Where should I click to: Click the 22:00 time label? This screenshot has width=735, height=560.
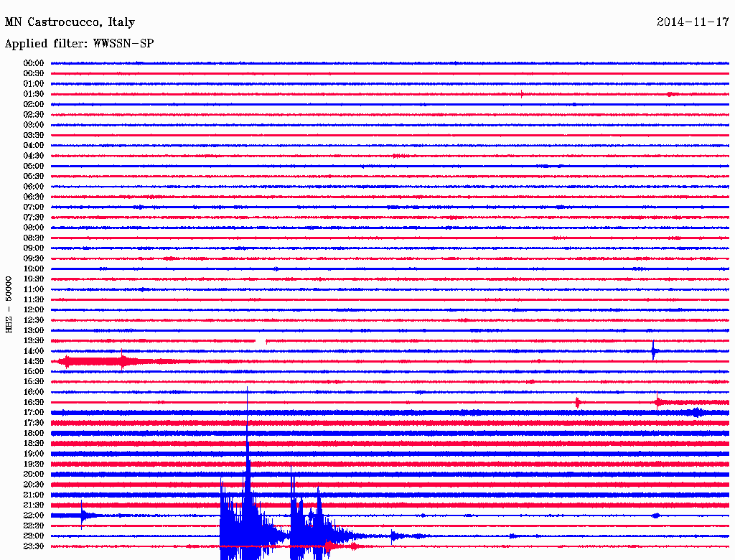(34, 515)
